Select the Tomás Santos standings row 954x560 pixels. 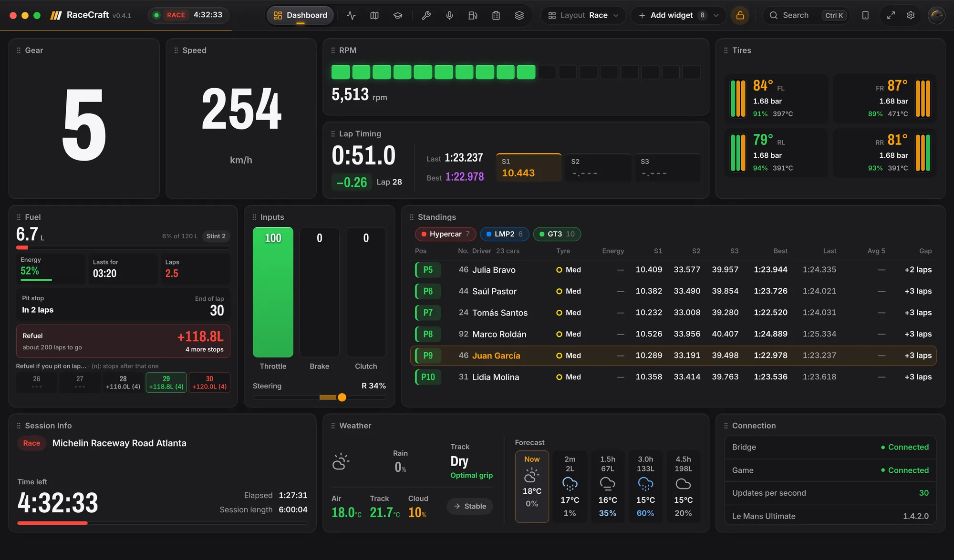click(673, 313)
